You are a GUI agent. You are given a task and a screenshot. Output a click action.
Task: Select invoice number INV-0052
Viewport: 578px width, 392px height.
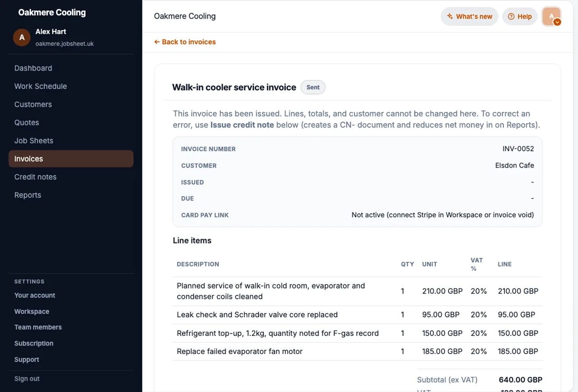point(518,149)
